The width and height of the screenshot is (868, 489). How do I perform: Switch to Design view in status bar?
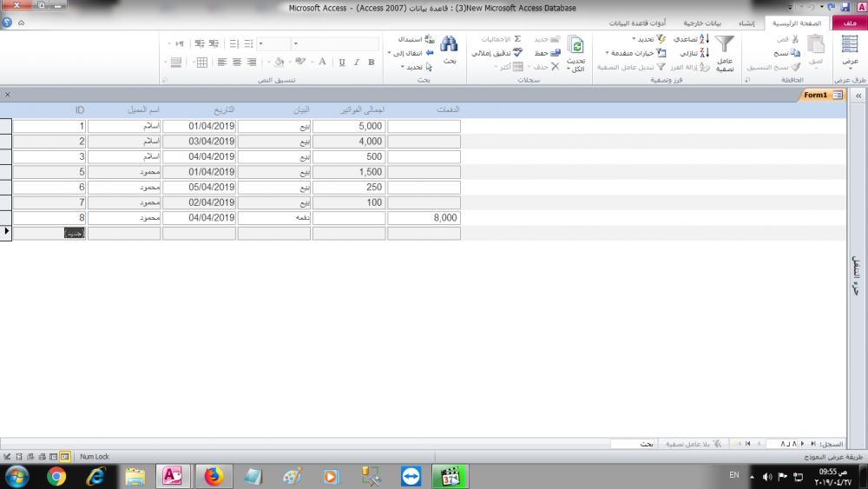pos(7,457)
